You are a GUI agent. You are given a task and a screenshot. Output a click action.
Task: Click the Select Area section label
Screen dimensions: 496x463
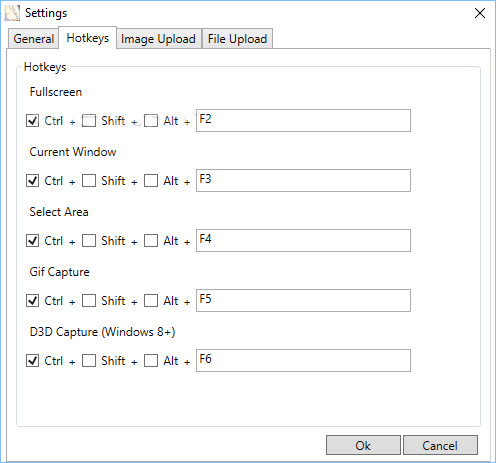[x=59, y=212]
